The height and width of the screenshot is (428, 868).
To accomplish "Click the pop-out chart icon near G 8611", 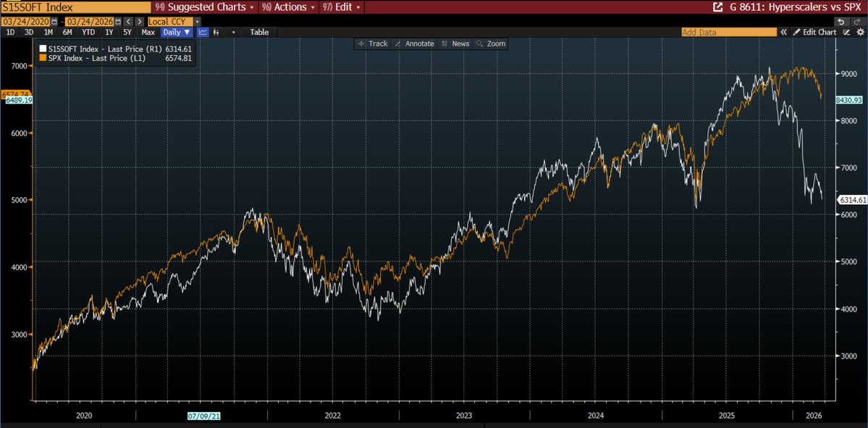I will coord(717,7).
